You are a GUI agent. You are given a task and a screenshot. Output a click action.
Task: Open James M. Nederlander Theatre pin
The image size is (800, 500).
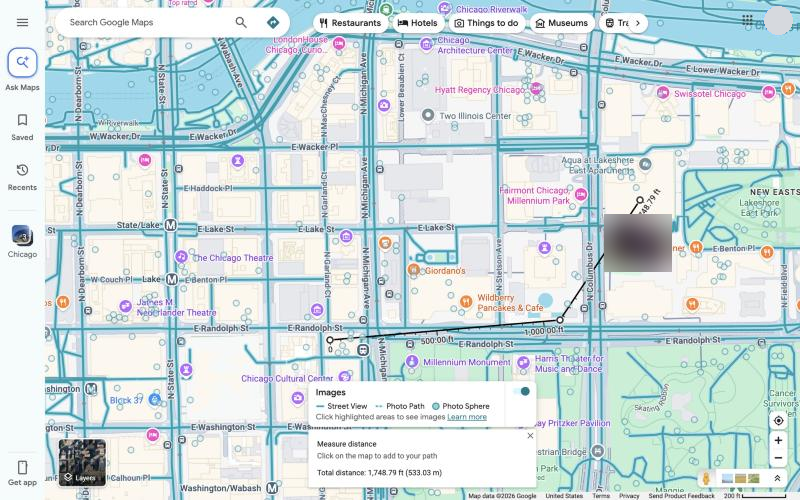(x=126, y=306)
